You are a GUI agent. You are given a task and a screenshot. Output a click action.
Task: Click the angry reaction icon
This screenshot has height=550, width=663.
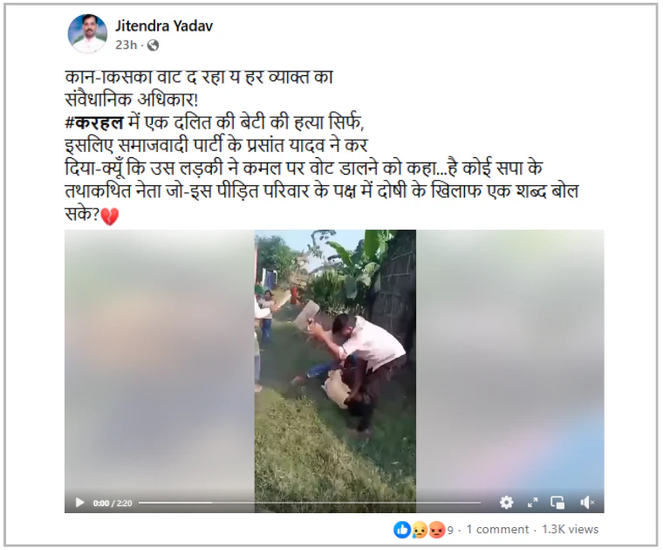pyautogui.click(x=436, y=530)
